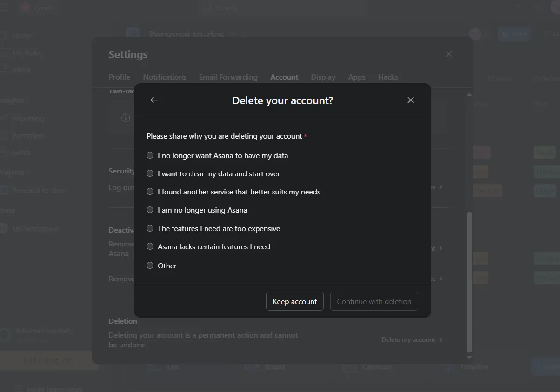Click Continue with deletion button
Screen dimensions: 560x392
coord(374,301)
